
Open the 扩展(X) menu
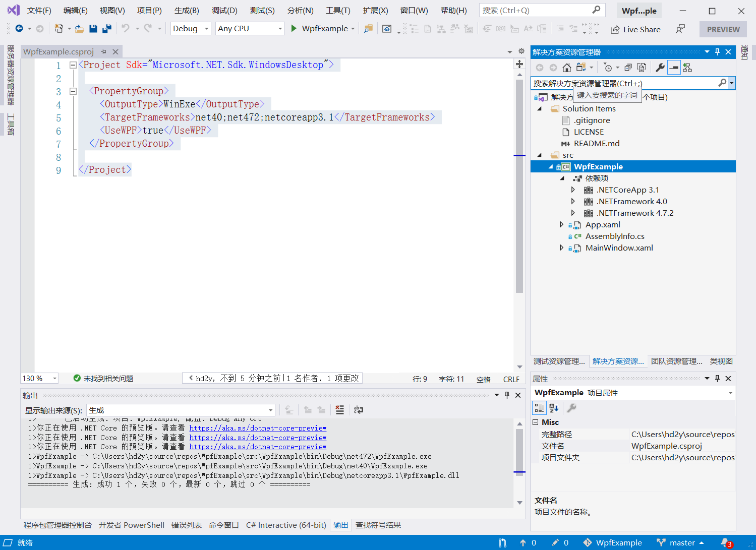[x=376, y=10]
